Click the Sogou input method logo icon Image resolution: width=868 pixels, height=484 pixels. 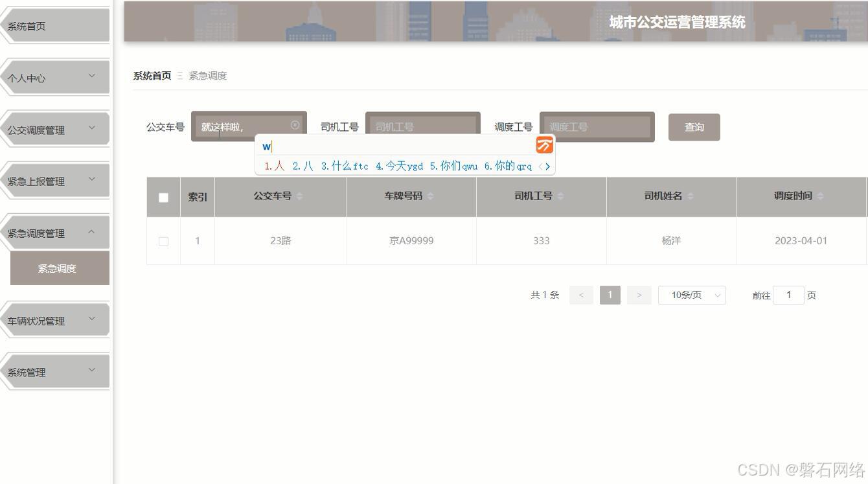pyautogui.click(x=545, y=145)
